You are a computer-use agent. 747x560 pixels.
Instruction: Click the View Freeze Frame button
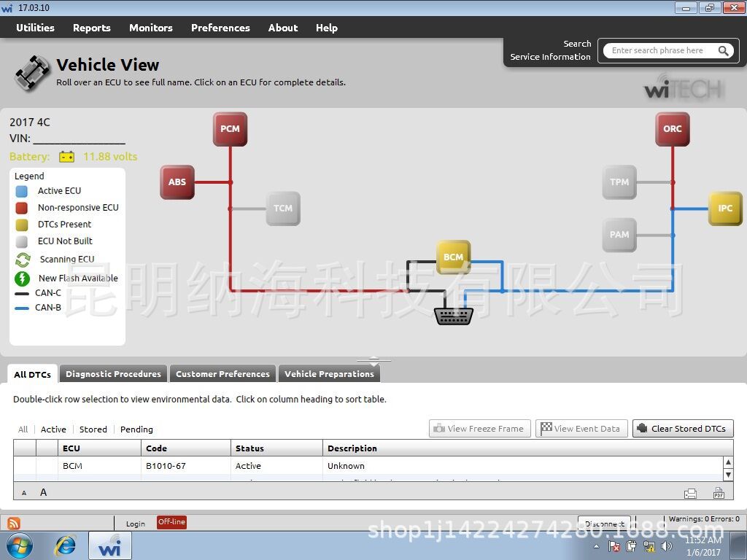pos(480,429)
